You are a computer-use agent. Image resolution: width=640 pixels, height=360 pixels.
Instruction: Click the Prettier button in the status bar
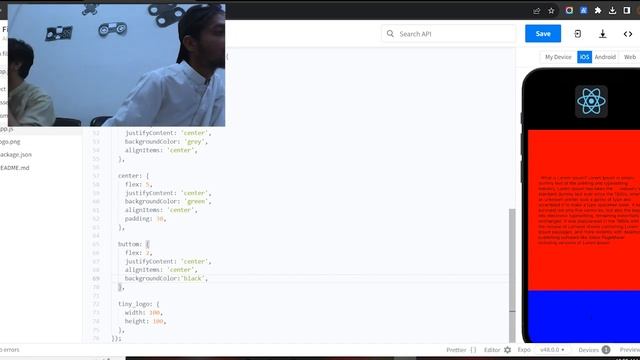[461, 350]
